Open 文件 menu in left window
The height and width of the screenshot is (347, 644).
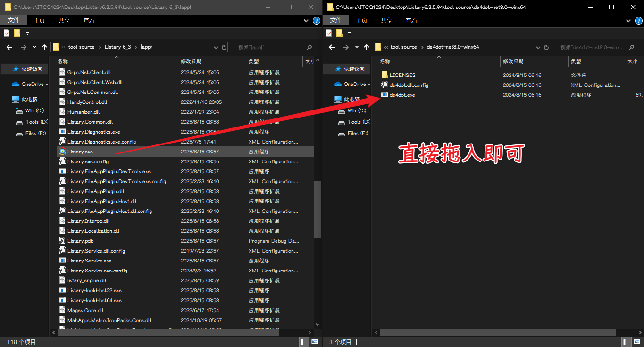point(14,20)
